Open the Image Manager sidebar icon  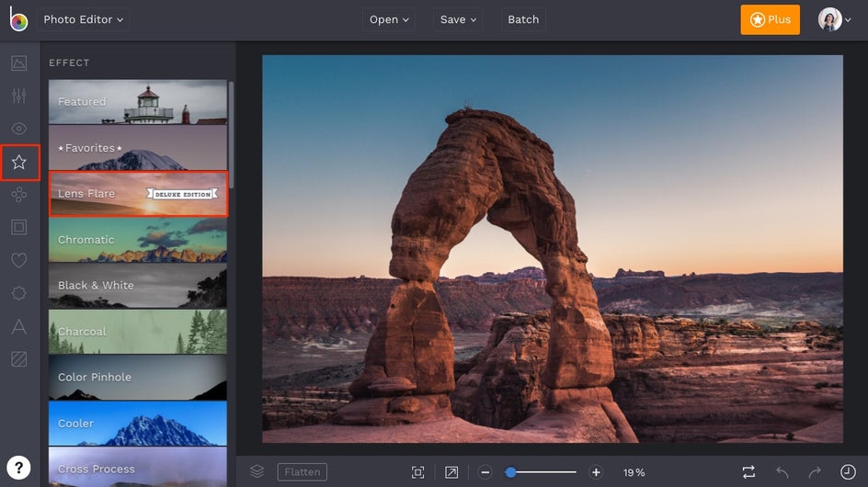pyautogui.click(x=18, y=63)
